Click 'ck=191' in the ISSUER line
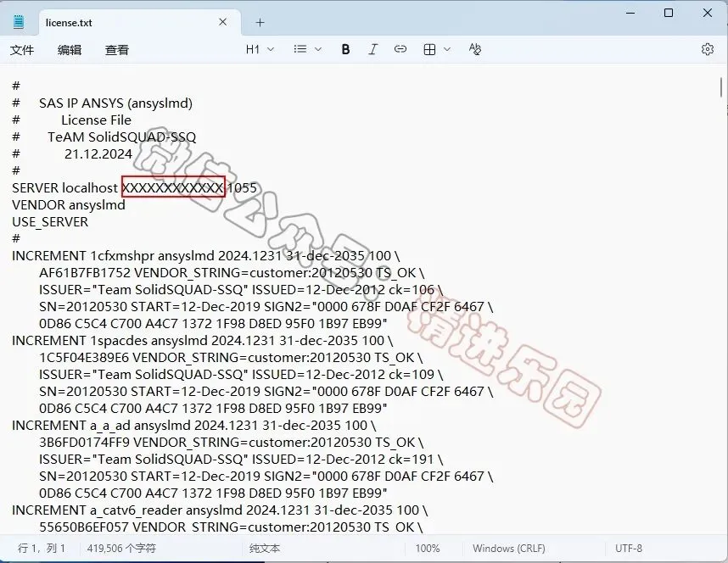The width and height of the screenshot is (728, 563). pyautogui.click(x=411, y=459)
